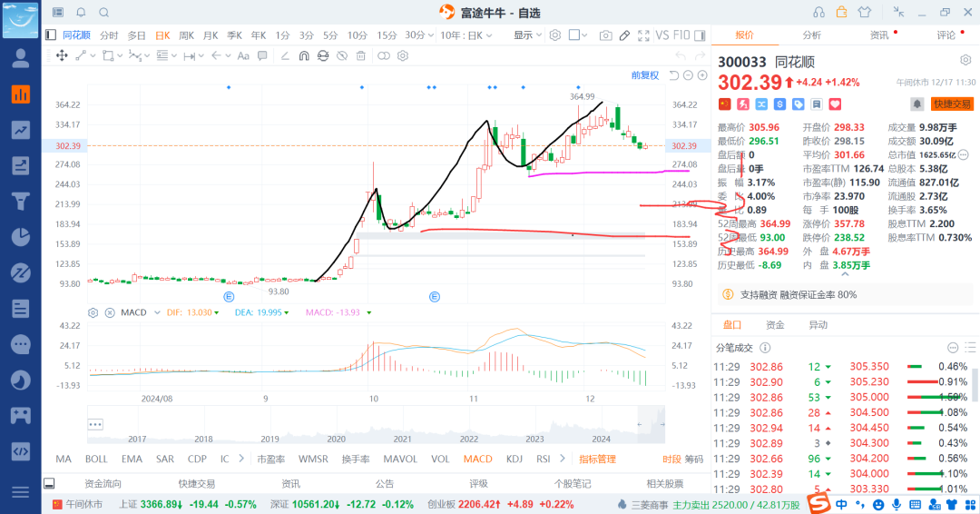Select the 周K period tab
The width and height of the screenshot is (980, 514).
pos(186,35)
